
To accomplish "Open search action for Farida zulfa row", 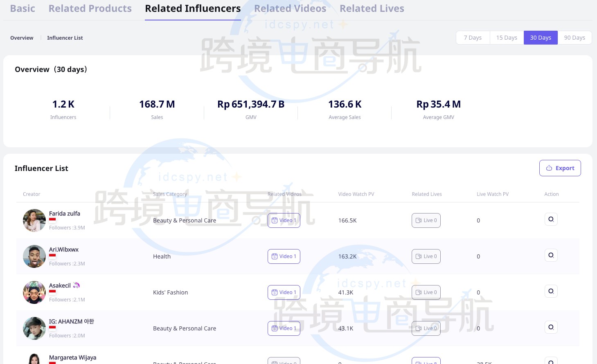I will 551,219.
